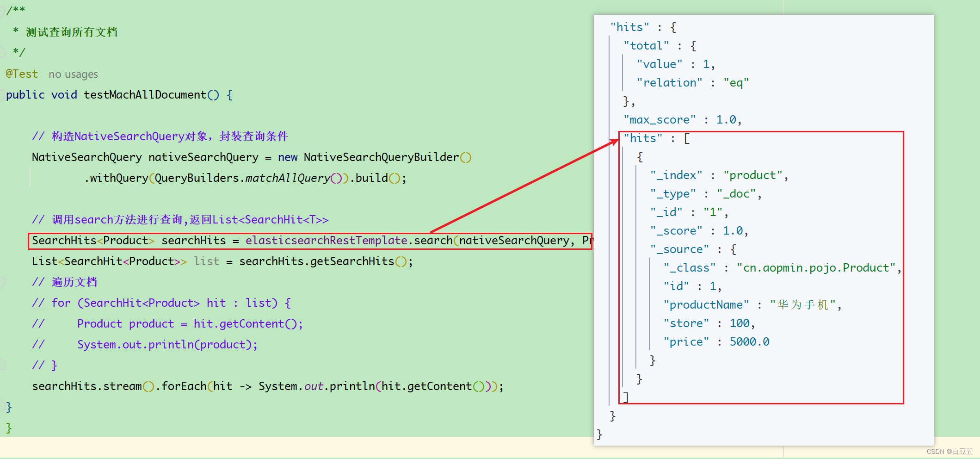Click the "price" JSON key
980x459 pixels.
click(x=686, y=342)
